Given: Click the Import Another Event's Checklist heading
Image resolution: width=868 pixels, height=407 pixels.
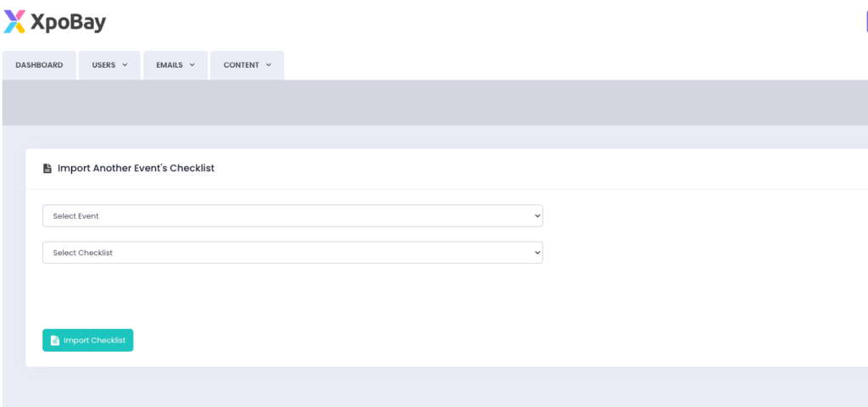Looking at the screenshot, I should tap(136, 169).
